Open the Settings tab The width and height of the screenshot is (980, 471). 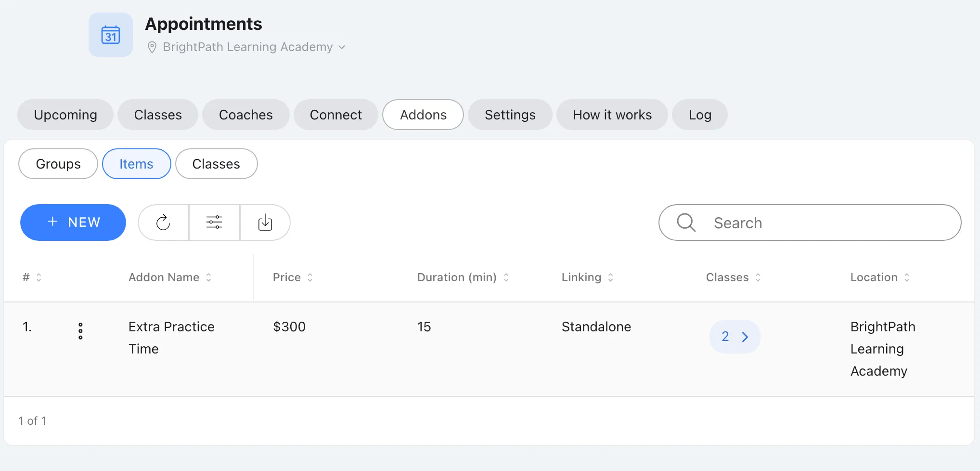point(510,115)
